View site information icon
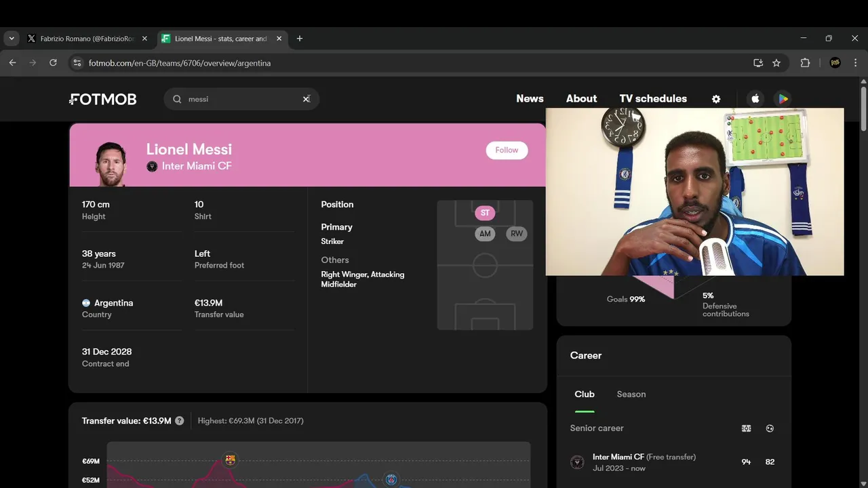 (x=77, y=63)
